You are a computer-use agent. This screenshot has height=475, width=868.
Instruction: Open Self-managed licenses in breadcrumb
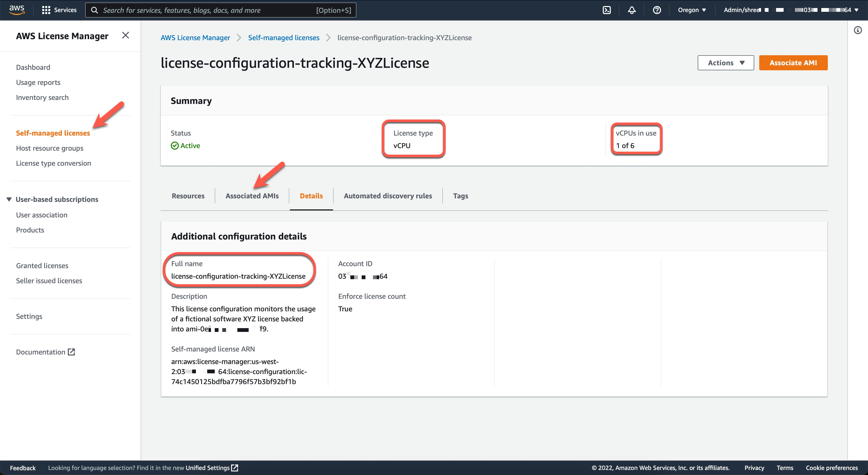(283, 37)
